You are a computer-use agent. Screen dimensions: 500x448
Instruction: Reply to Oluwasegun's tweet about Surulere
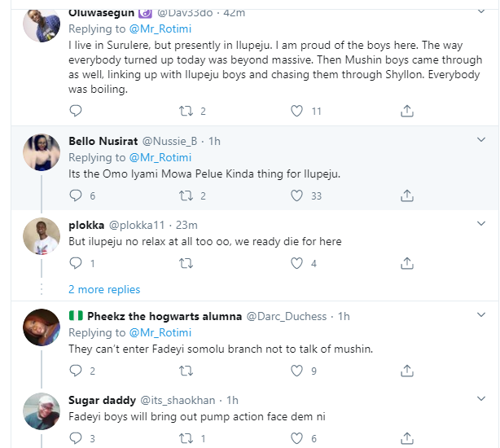[x=76, y=111]
